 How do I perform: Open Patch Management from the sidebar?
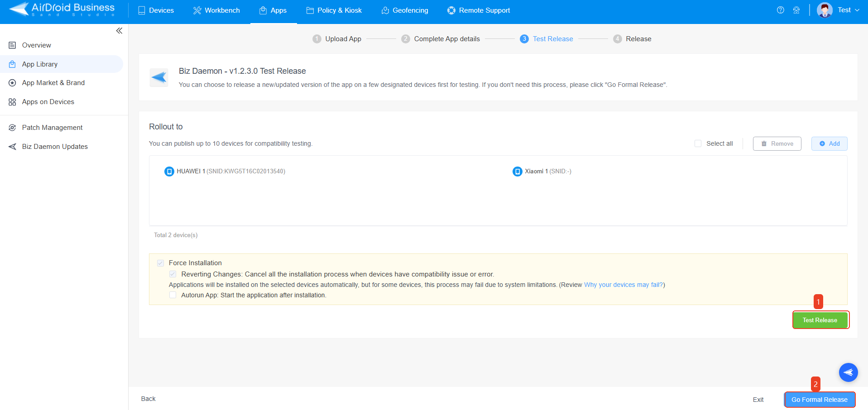(x=52, y=127)
